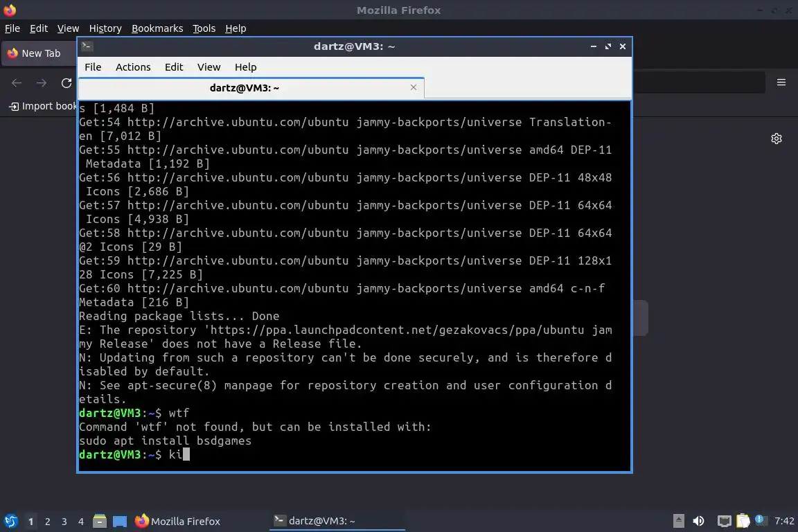The width and height of the screenshot is (798, 532).
Task: Switch to workspace 1
Action: coord(30,522)
